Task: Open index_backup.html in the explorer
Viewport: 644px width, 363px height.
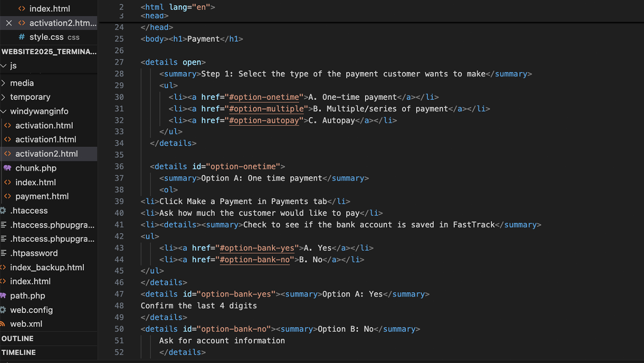Action: click(x=47, y=267)
